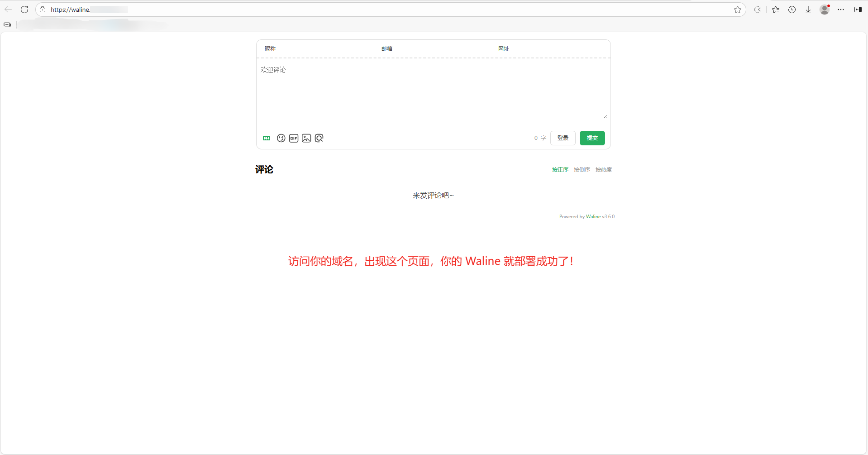Open browser extensions menu

coord(757,10)
